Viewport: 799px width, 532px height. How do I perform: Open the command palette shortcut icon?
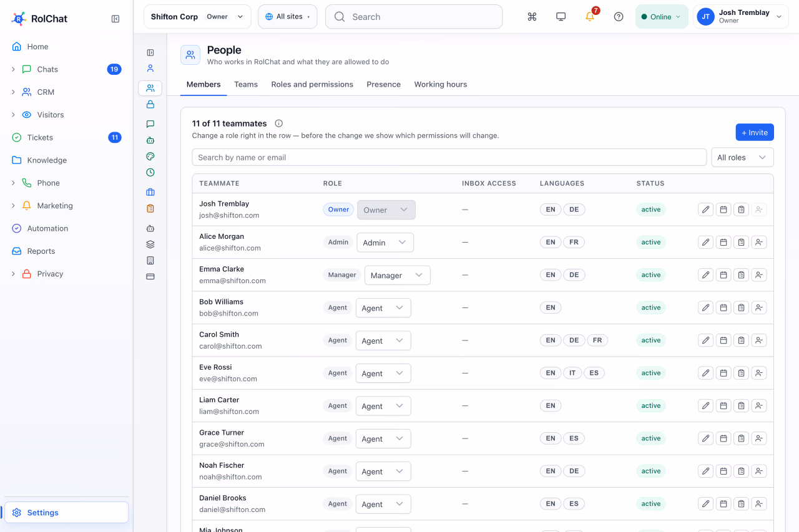pos(532,17)
